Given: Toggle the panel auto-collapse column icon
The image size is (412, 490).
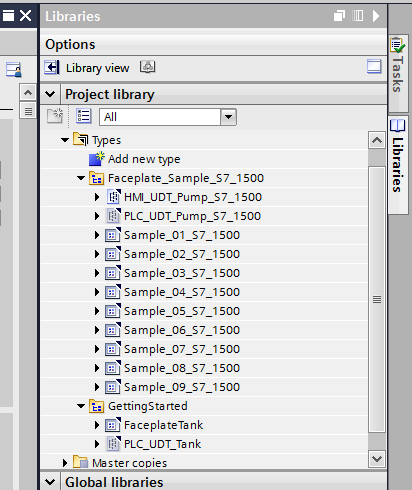Looking at the screenshot, I should [x=358, y=16].
